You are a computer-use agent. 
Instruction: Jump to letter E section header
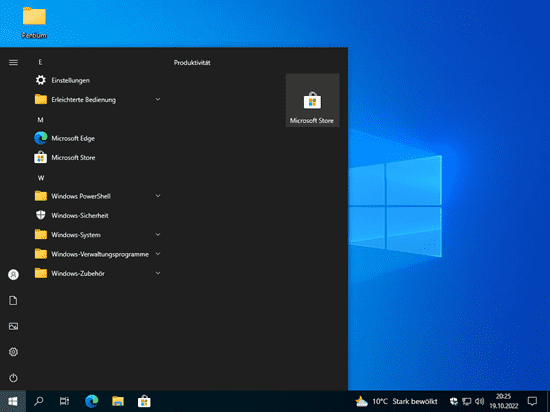40,62
